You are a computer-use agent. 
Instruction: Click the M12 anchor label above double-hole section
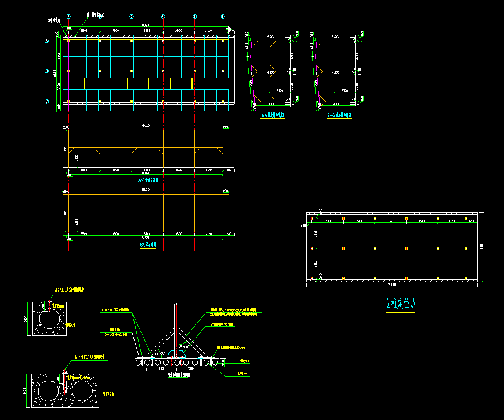pyautogui.click(x=90, y=357)
